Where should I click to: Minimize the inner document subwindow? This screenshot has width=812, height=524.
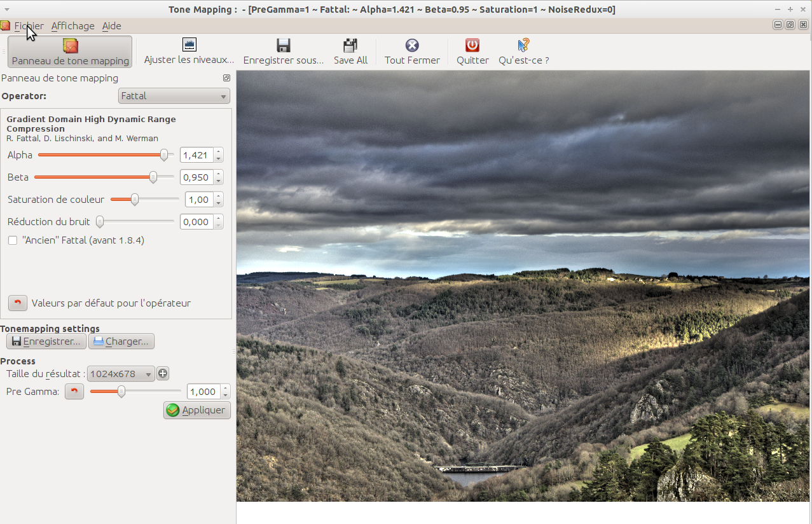click(778, 25)
